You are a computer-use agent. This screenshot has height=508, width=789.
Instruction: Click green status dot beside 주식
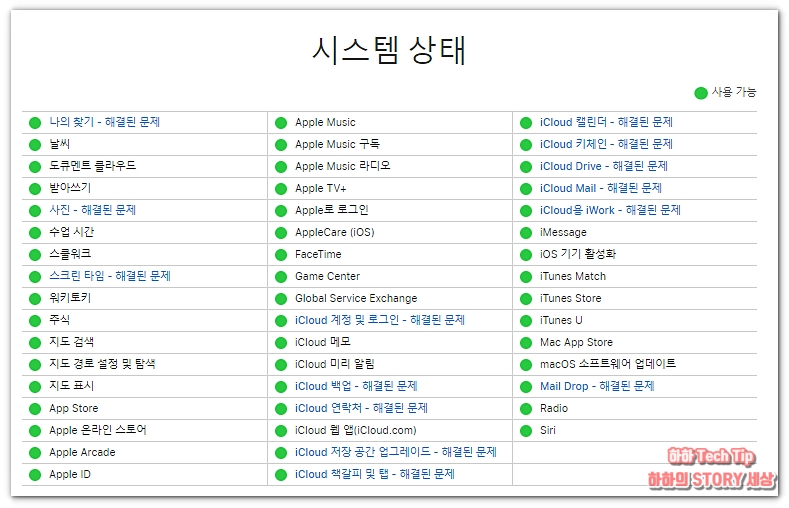pyautogui.click(x=35, y=321)
